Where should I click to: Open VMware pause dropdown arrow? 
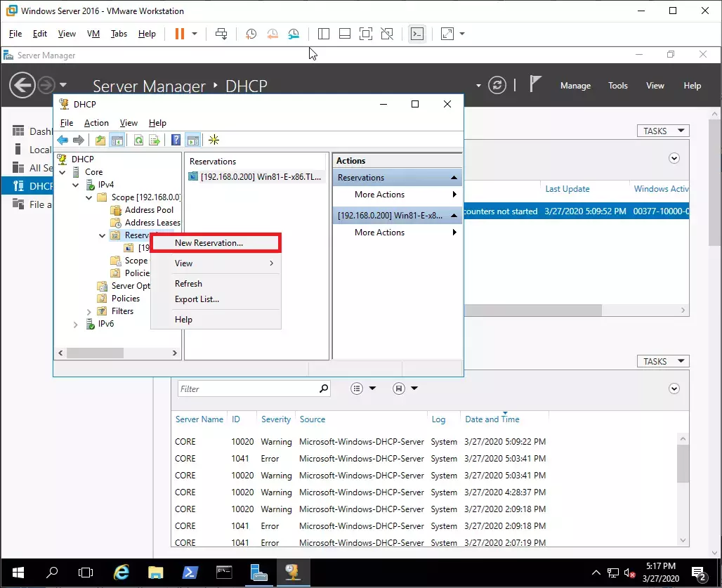195,34
